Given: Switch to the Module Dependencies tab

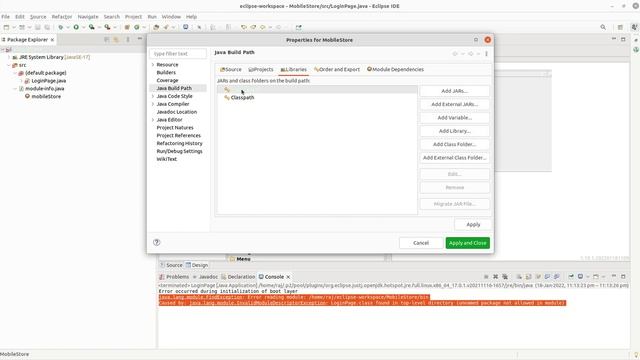Looking at the screenshot, I should click(x=395, y=69).
